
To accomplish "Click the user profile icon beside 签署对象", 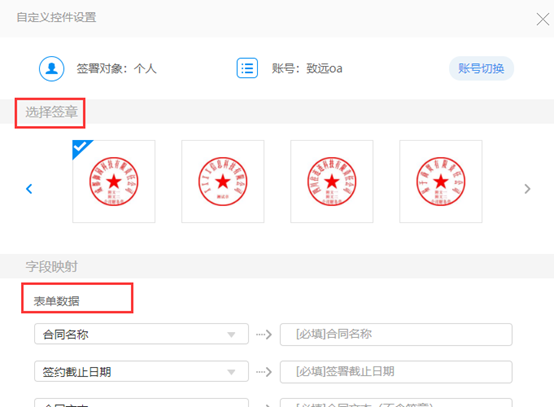I will pos(52,69).
